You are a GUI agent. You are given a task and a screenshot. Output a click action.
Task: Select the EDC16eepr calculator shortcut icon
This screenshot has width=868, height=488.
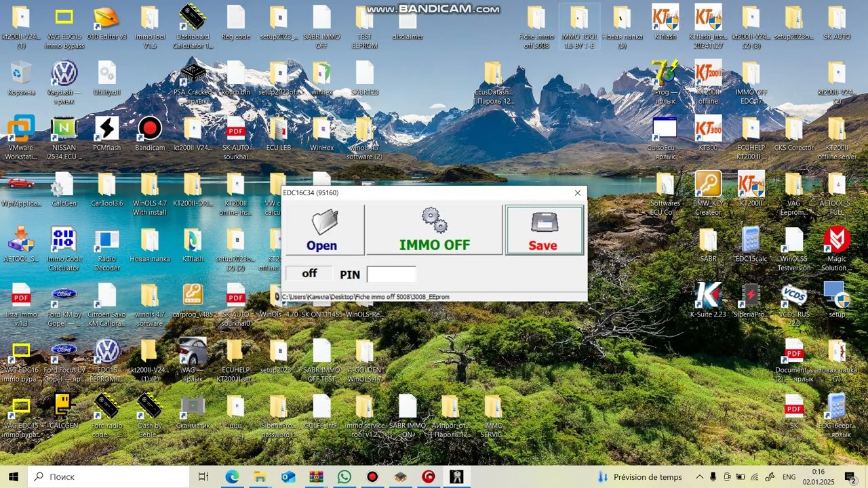[837, 416]
